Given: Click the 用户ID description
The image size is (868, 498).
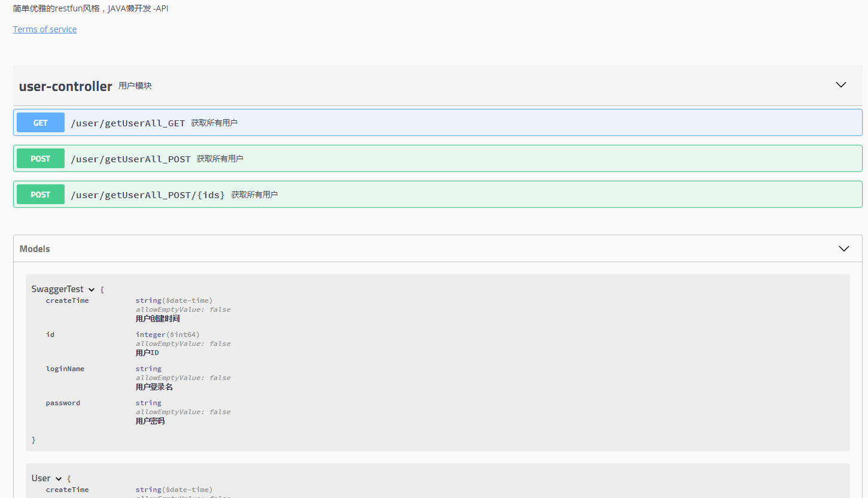Looking at the screenshot, I should click(x=147, y=353).
